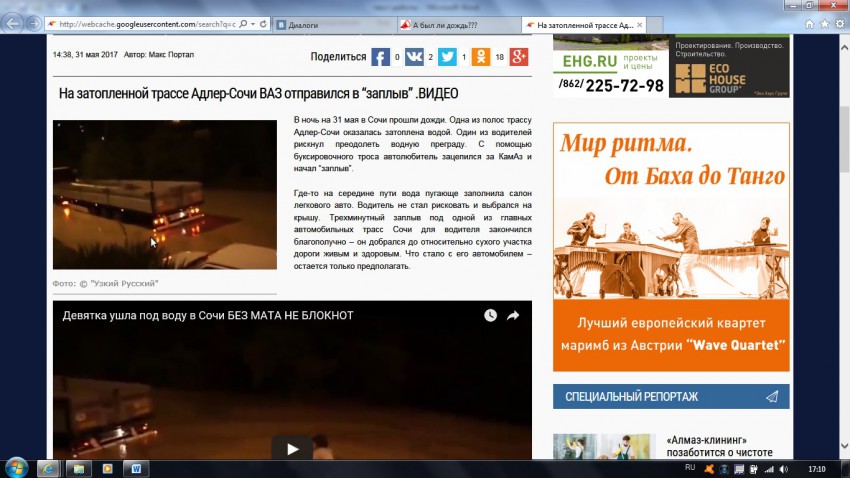Open the "Мир ритма" concert ad banner

671,247
